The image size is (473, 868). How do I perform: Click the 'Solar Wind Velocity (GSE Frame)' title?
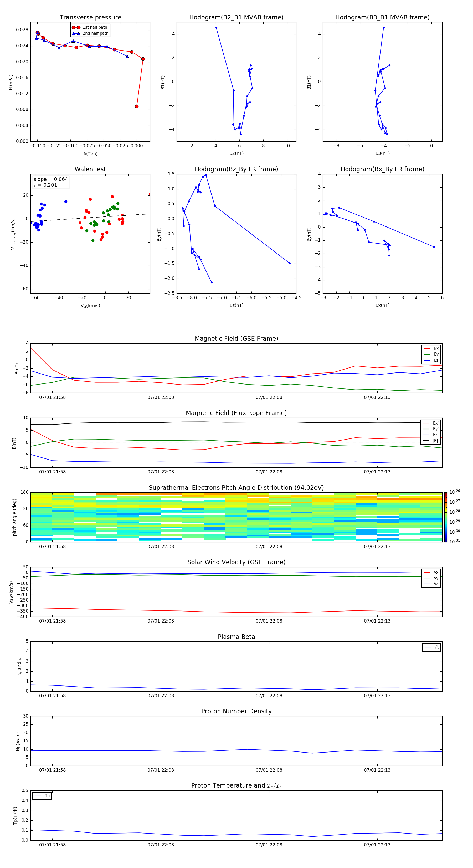pyautogui.click(x=236, y=562)
